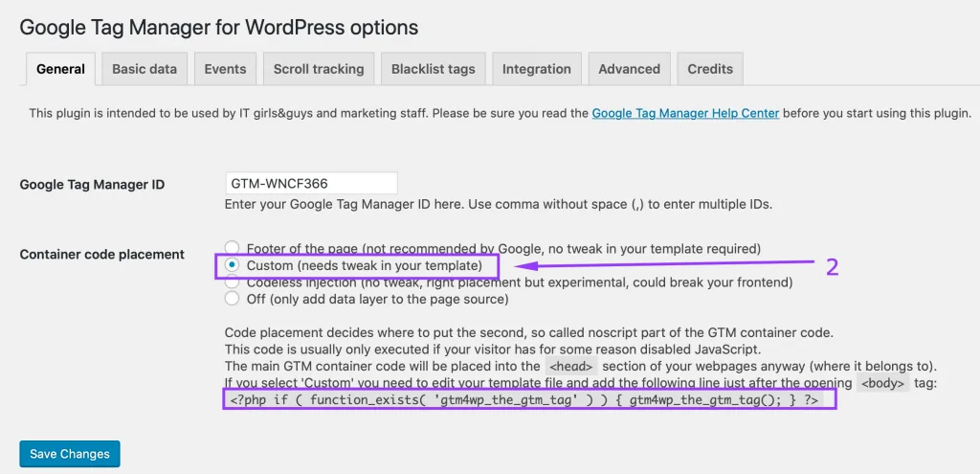Open the General tab

tap(60, 69)
